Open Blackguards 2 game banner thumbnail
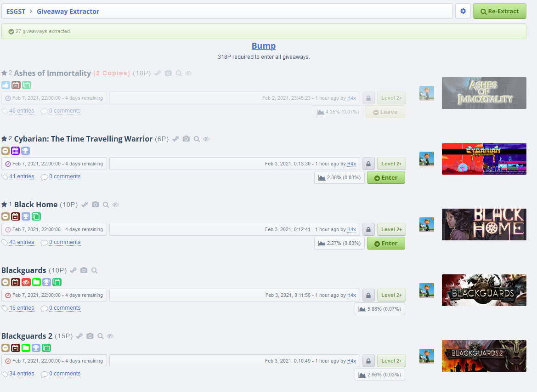Screen dimensions: 537x392 coord(484,356)
